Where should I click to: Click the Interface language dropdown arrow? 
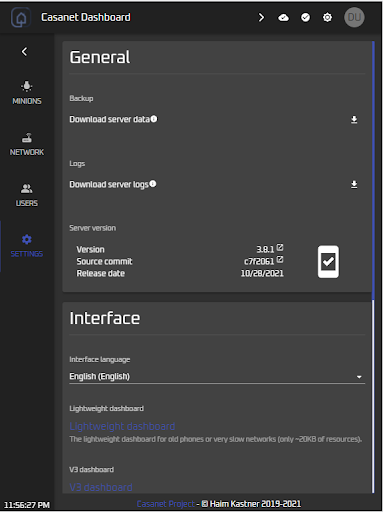coord(359,377)
